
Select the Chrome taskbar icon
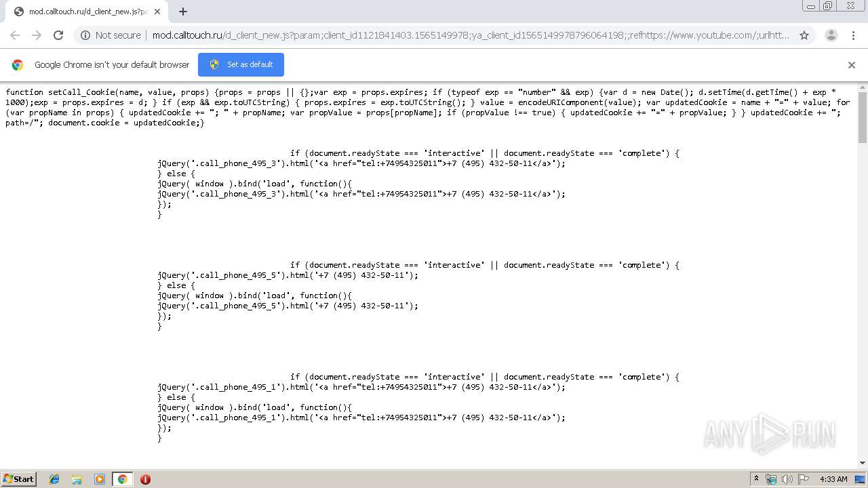[x=122, y=479]
